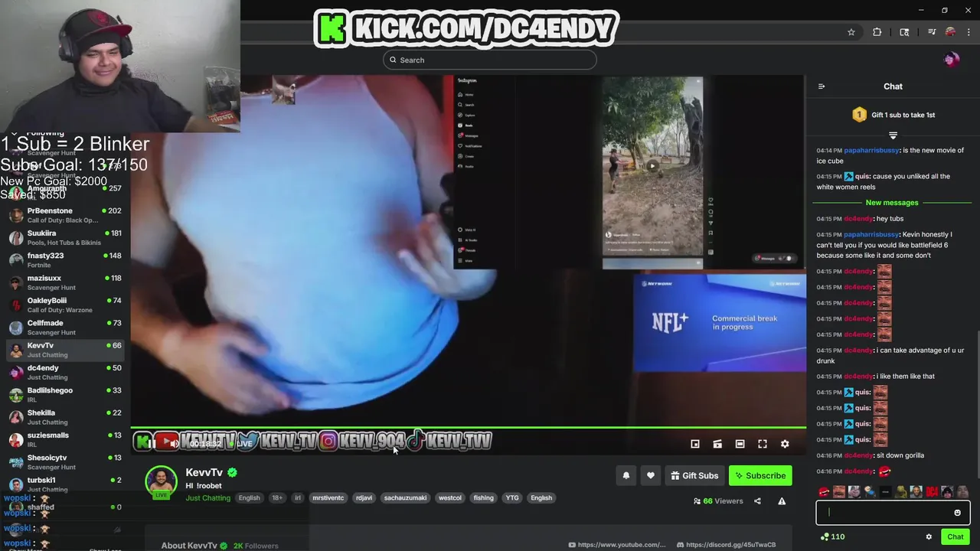Toggle theater mode icon

point(740,444)
